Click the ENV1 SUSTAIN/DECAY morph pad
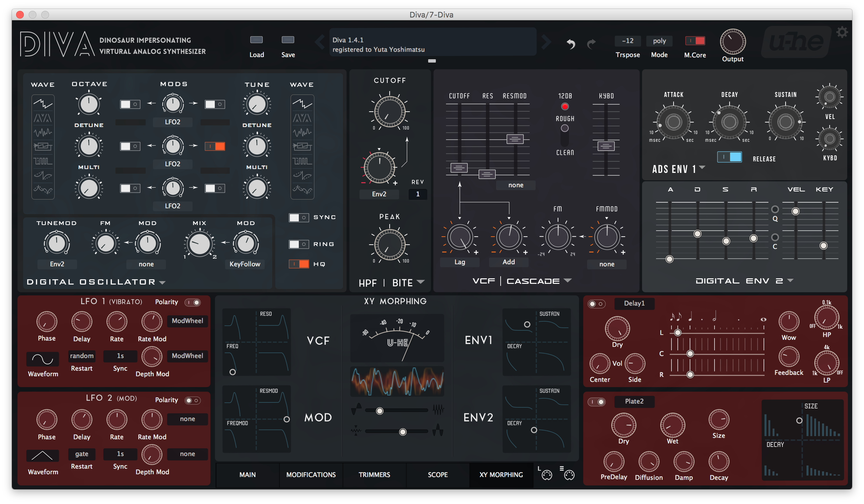Image resolution: width=864 pixels, height=504 pixels. point(536,342)
